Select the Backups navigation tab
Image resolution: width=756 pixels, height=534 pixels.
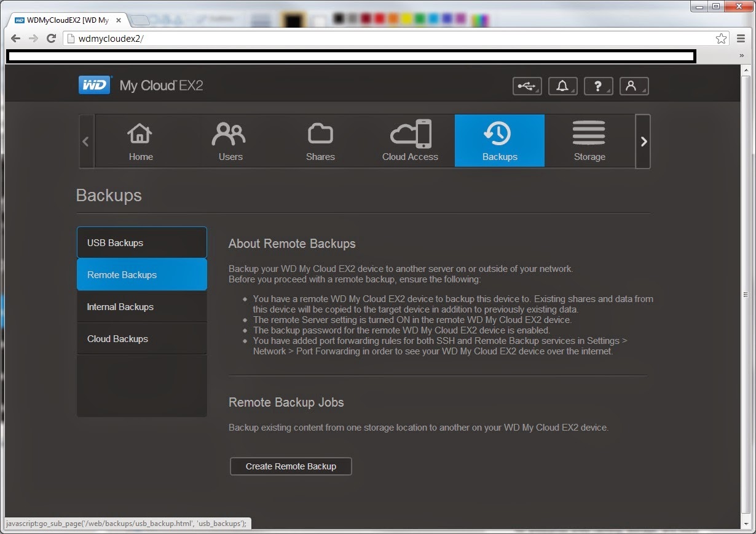(x=500, y=141)
